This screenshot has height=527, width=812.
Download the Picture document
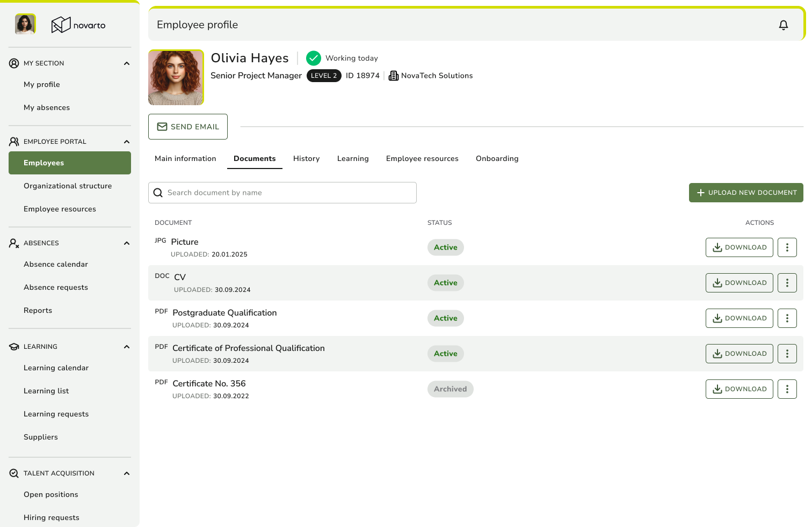(x=740, y=247)
